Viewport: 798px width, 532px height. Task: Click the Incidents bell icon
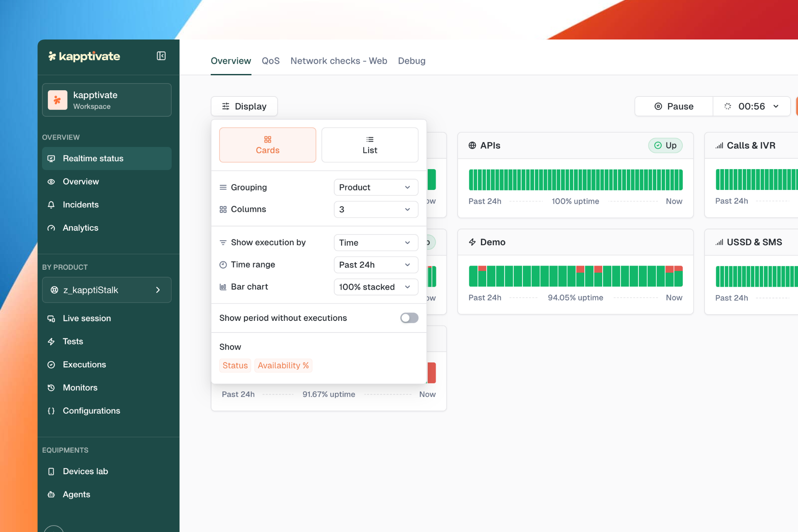[x=51, y=205]
